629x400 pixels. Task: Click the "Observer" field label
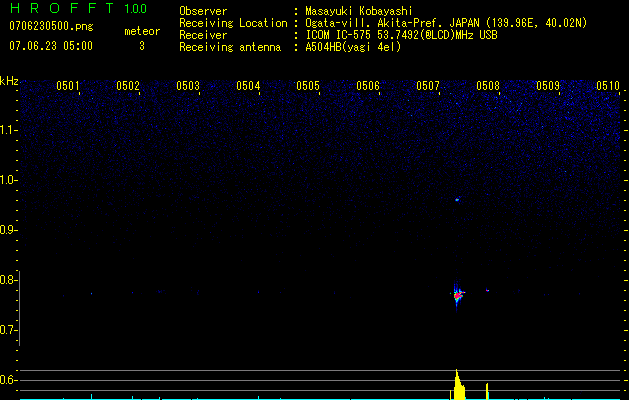click(203, 11)
